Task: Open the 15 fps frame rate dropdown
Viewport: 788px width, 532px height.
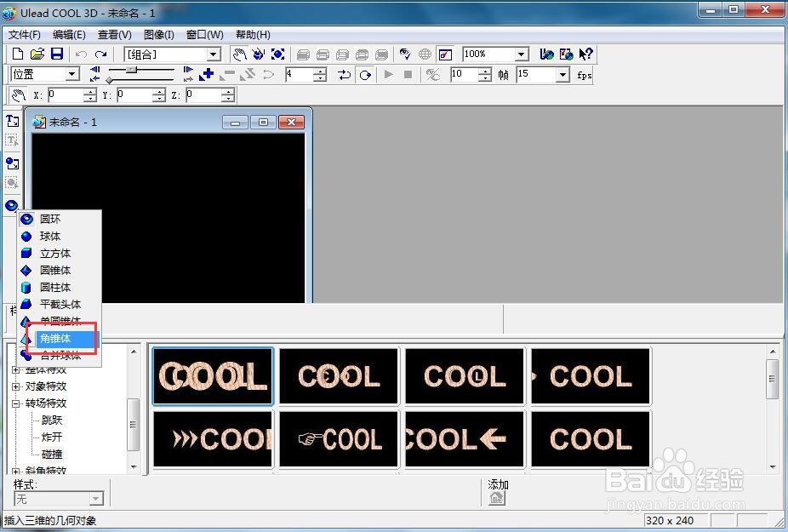Action: 562,75
